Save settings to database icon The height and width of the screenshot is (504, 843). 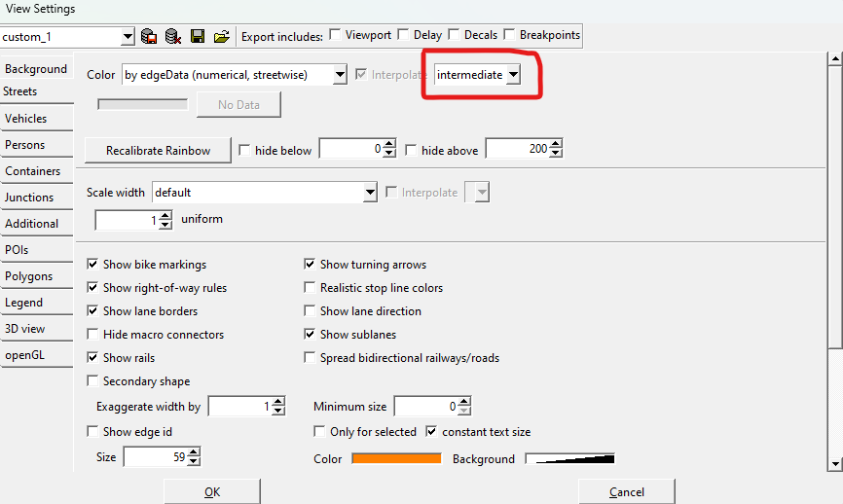148,36
